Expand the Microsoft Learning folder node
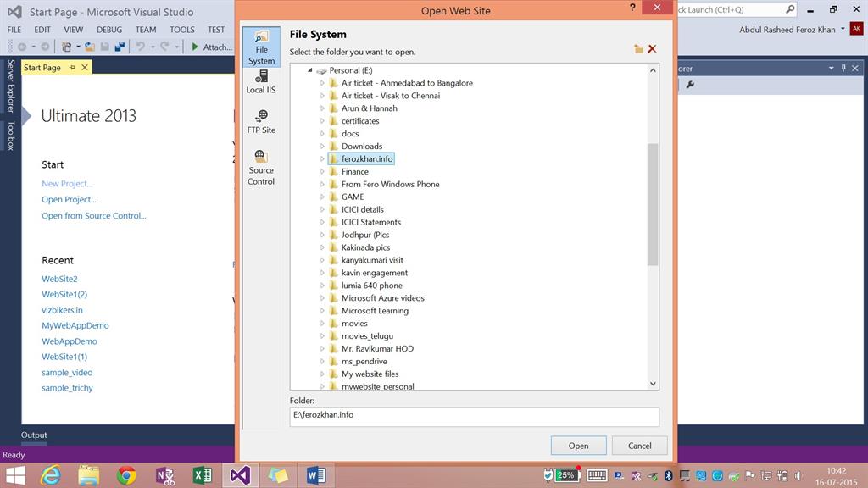 [x=322, y=310]
